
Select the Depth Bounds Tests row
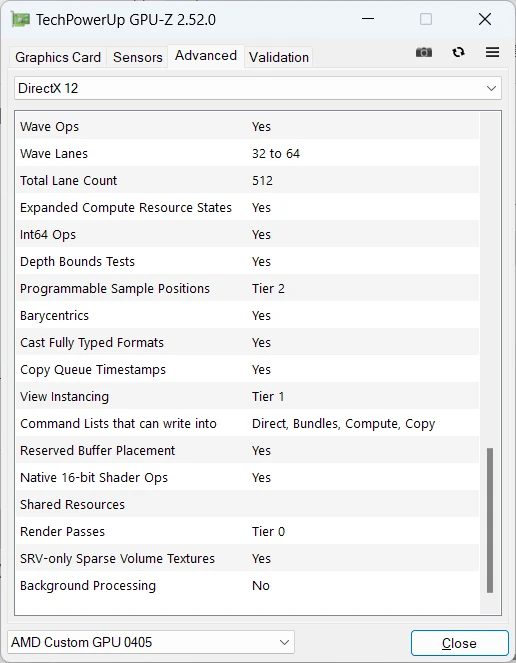click(247, 262)
